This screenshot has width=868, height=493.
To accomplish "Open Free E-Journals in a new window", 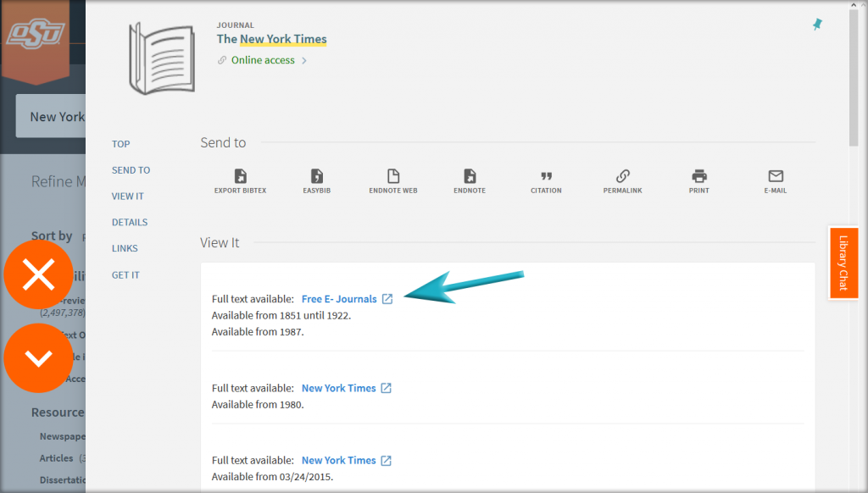I will (387, 298).
